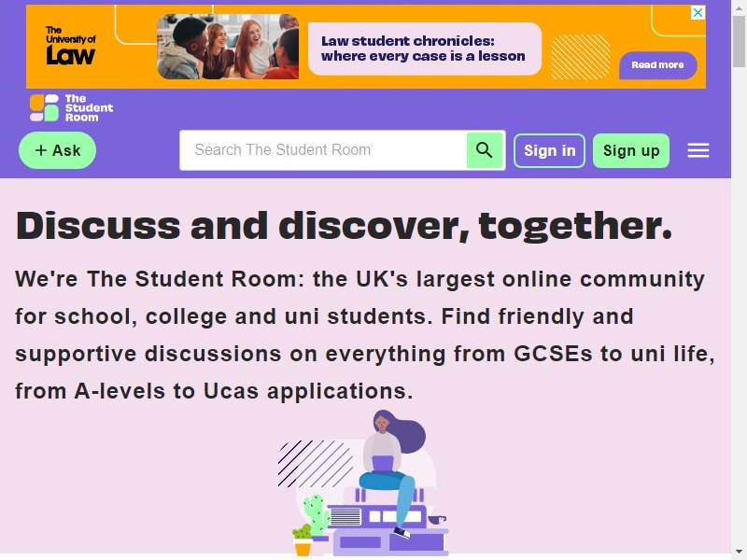Image resolution: width=747 pixels, height=560 pixels.
Task: Click the UK's largest online community paragraph
Action: pyautogui.click(x=365, y=335)
